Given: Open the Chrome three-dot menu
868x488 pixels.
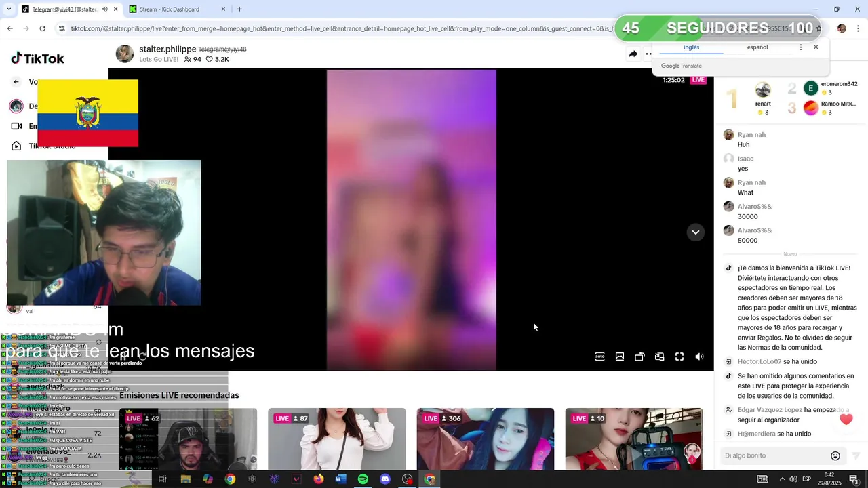Looking at the screenshot, I should (859, 28).
